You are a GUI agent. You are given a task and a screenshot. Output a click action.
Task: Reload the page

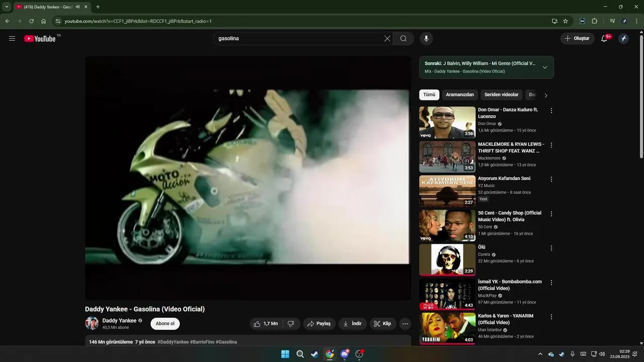[31, 21]
